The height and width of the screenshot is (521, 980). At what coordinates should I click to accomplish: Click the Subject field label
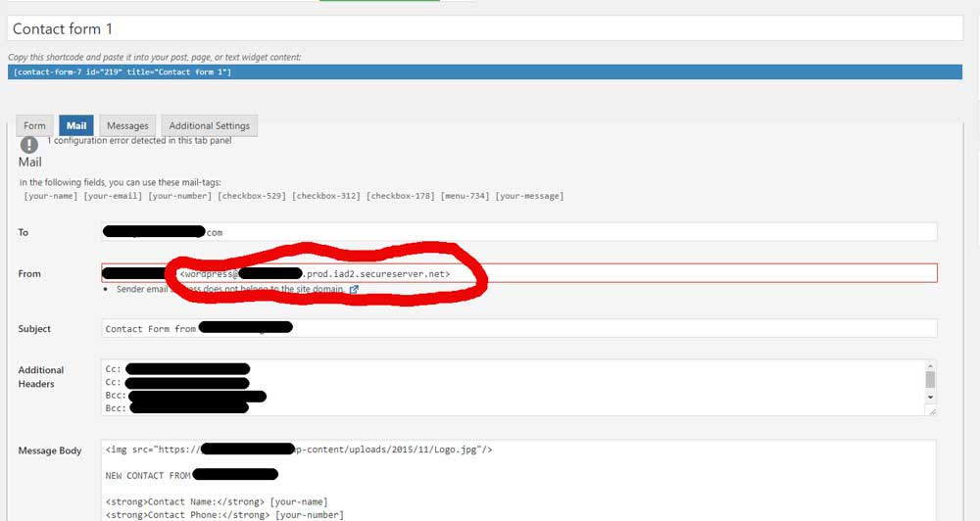34,329
